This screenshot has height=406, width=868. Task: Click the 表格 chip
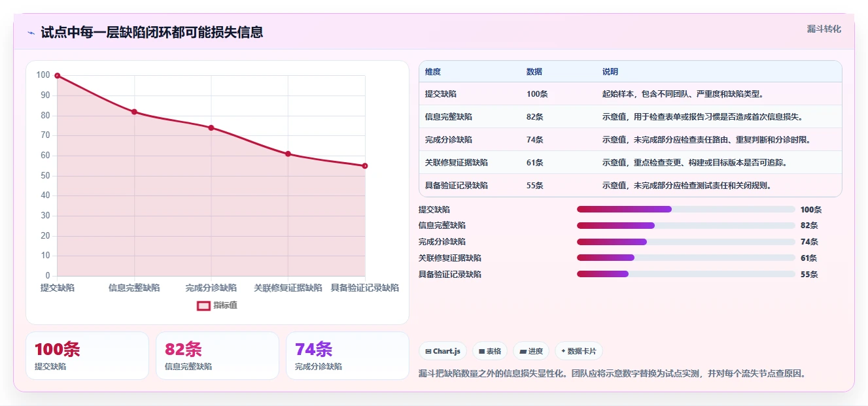tap(490, 351)
